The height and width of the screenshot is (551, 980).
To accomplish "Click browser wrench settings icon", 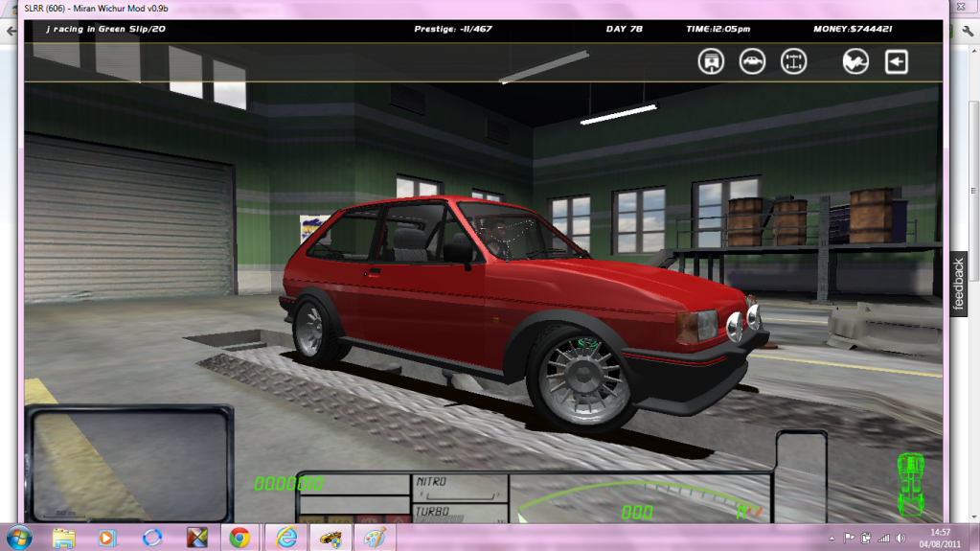I will coord(968,31).
